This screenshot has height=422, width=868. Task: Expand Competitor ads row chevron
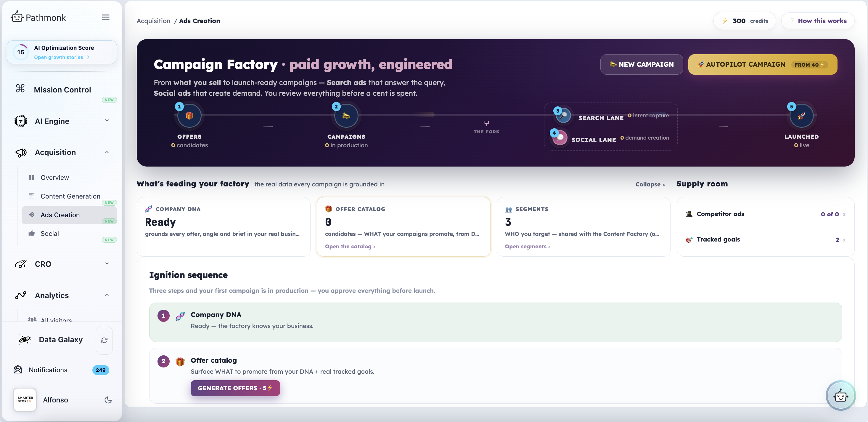tap(844, 214)
